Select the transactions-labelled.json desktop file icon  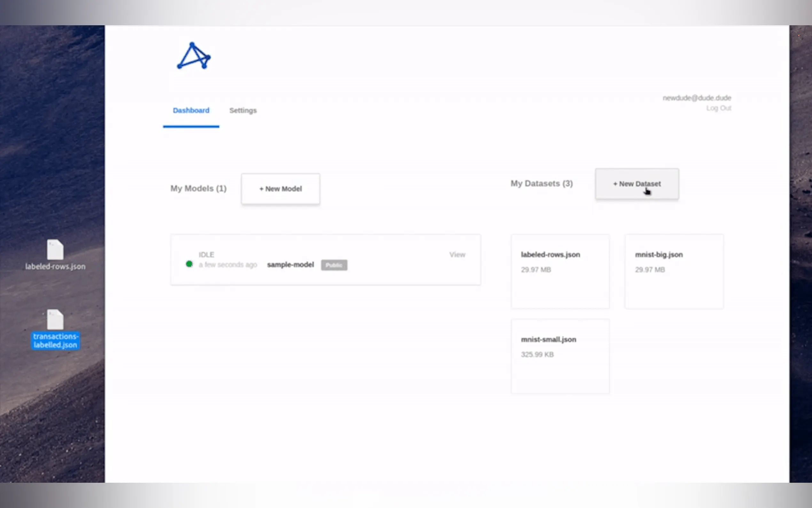[55, 320]
